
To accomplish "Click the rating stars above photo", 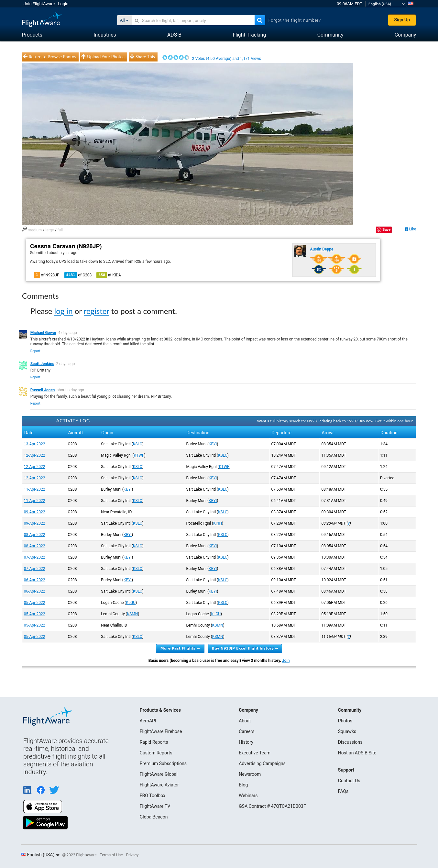I will pyautogui.click(x=176, y=58).
